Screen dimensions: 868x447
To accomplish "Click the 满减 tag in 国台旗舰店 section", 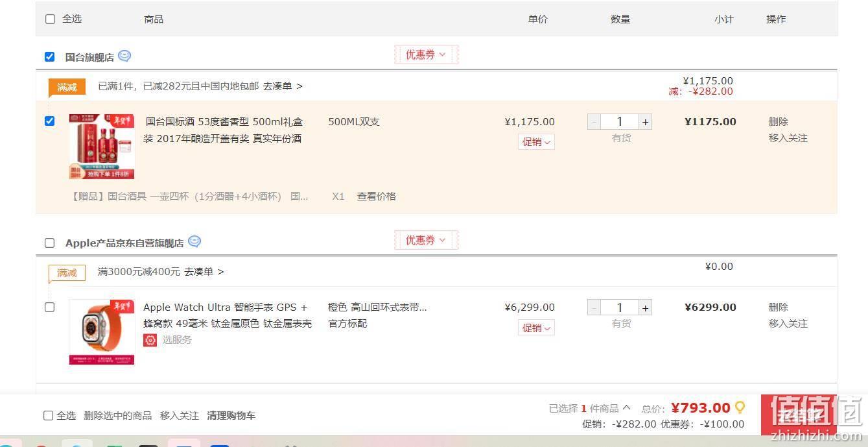I will [67, 87].
